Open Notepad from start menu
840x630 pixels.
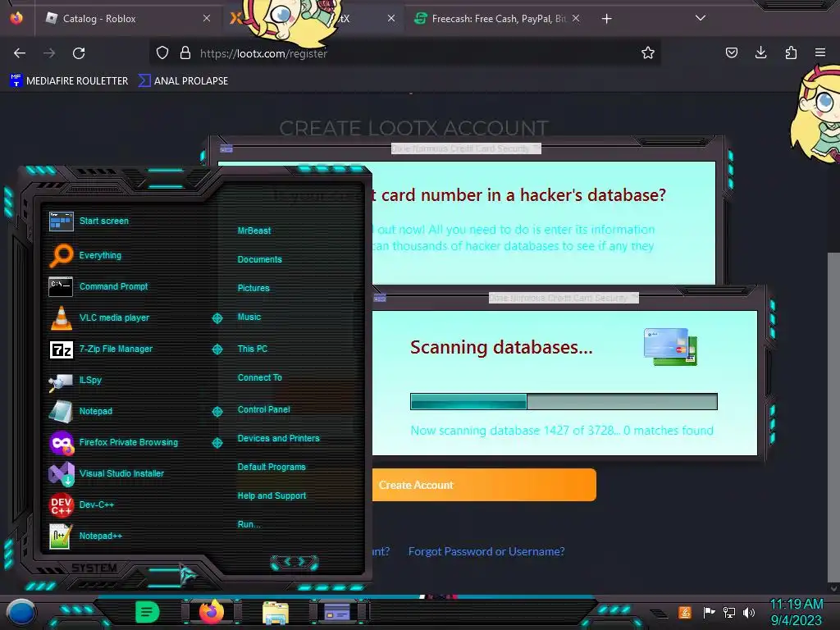click(x=80, y=412)
